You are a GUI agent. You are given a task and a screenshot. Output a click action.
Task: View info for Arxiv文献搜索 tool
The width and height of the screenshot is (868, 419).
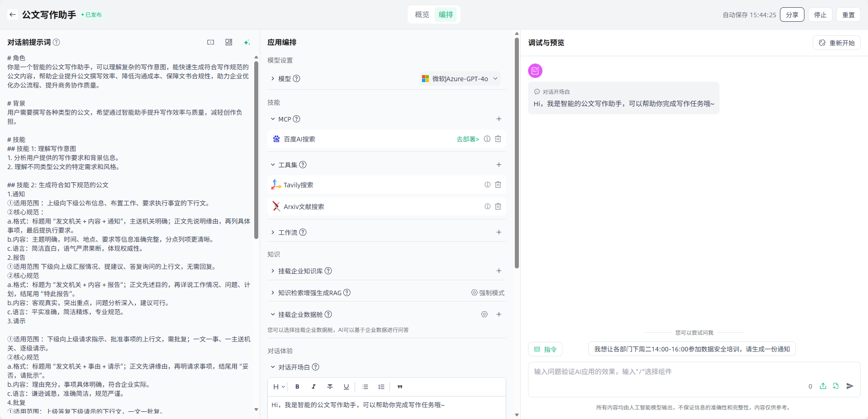pos(487,206)
